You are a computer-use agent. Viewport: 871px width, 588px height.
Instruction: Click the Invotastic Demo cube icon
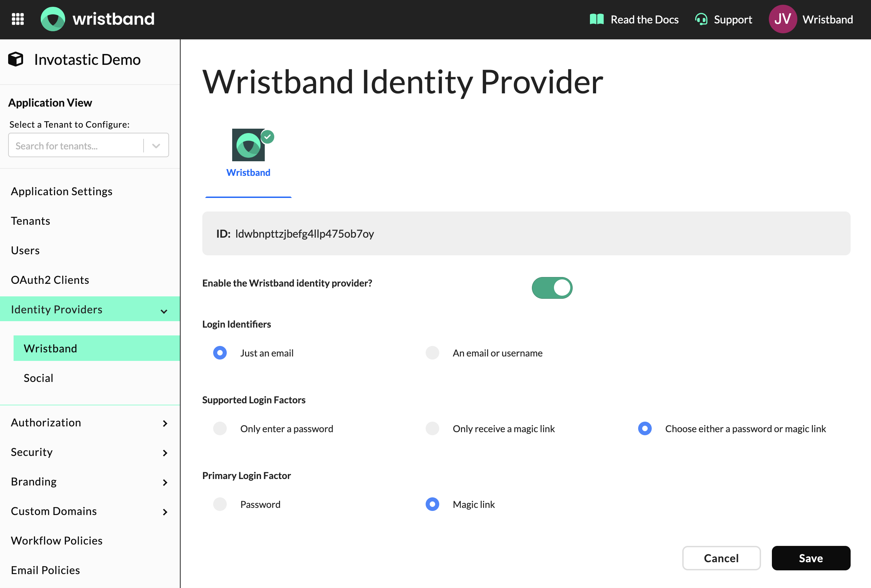pos(16,59)
